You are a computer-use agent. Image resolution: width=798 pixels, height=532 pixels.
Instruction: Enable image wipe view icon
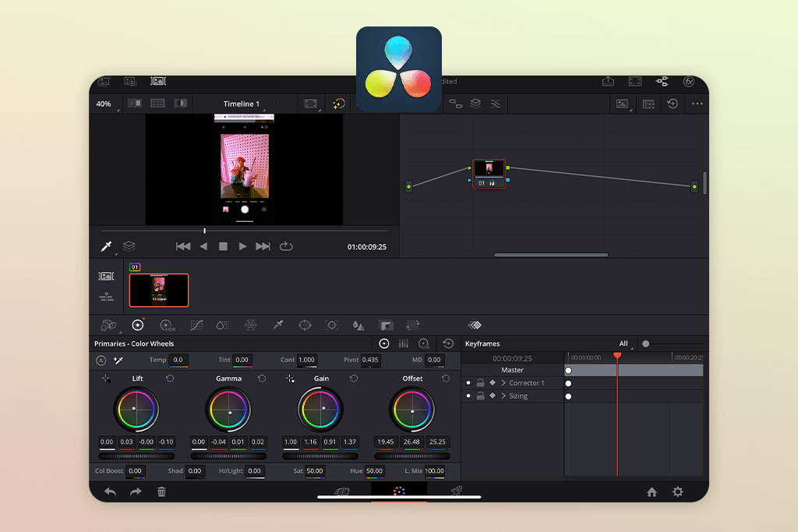click(134, 104)
